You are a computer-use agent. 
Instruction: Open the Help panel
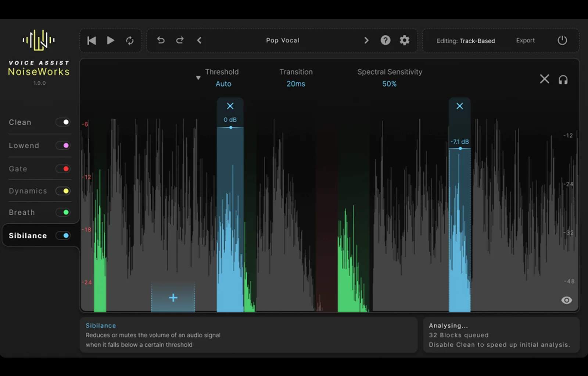385,40
